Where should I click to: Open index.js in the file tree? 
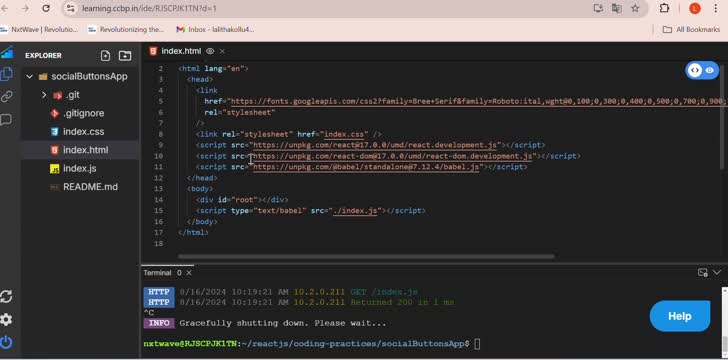79,168
